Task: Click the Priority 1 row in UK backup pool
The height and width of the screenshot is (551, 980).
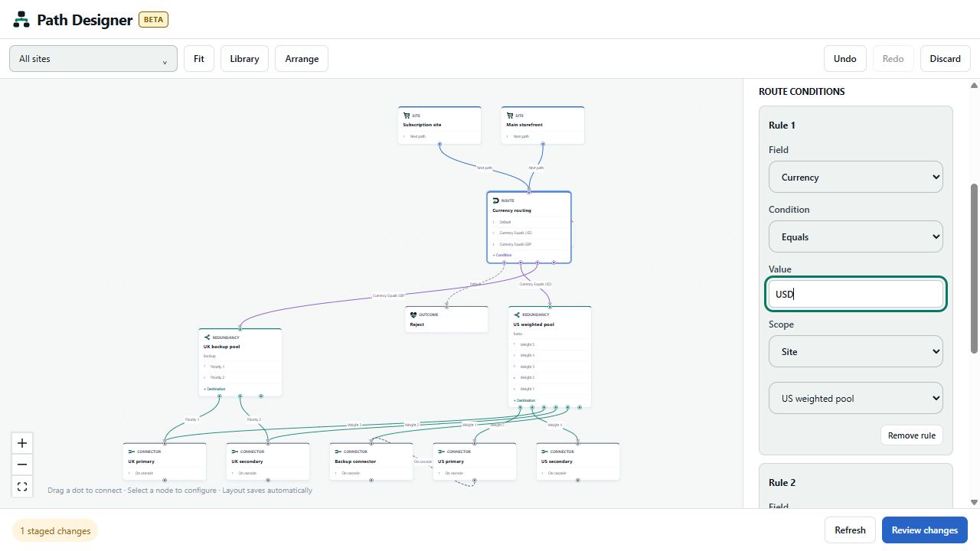Action: tap(240, 367)
